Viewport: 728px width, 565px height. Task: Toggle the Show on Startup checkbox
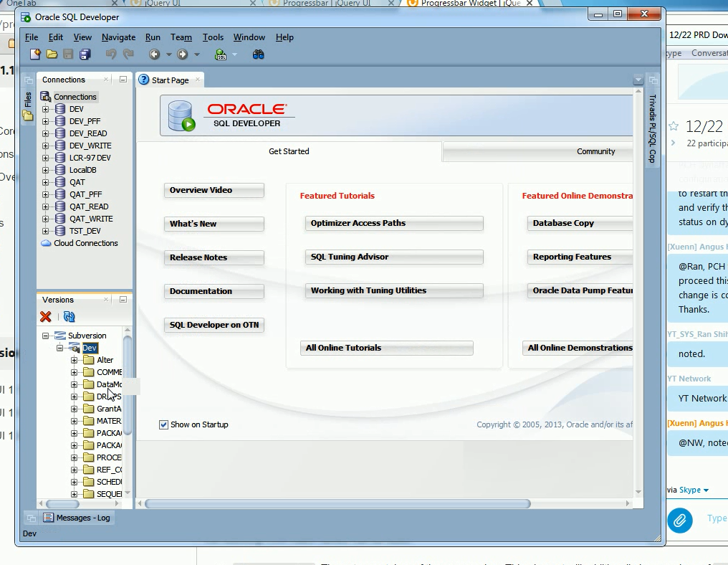[x=163, y=424]
